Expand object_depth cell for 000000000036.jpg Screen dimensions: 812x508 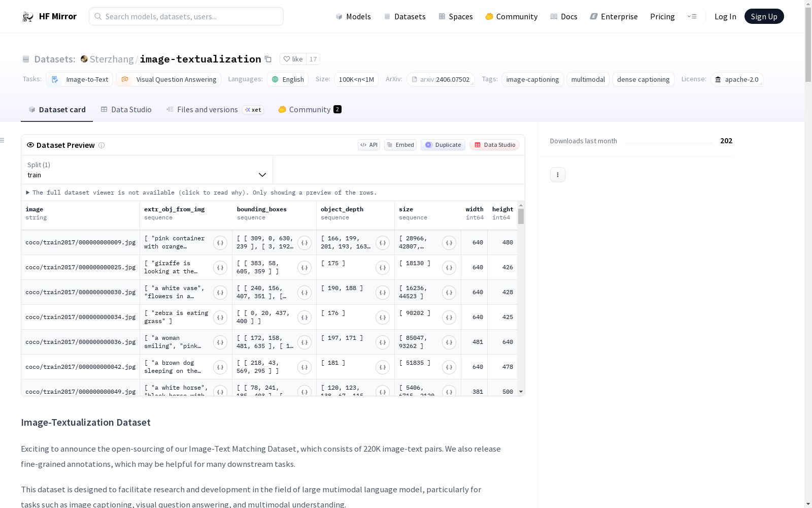click(383, 342)
